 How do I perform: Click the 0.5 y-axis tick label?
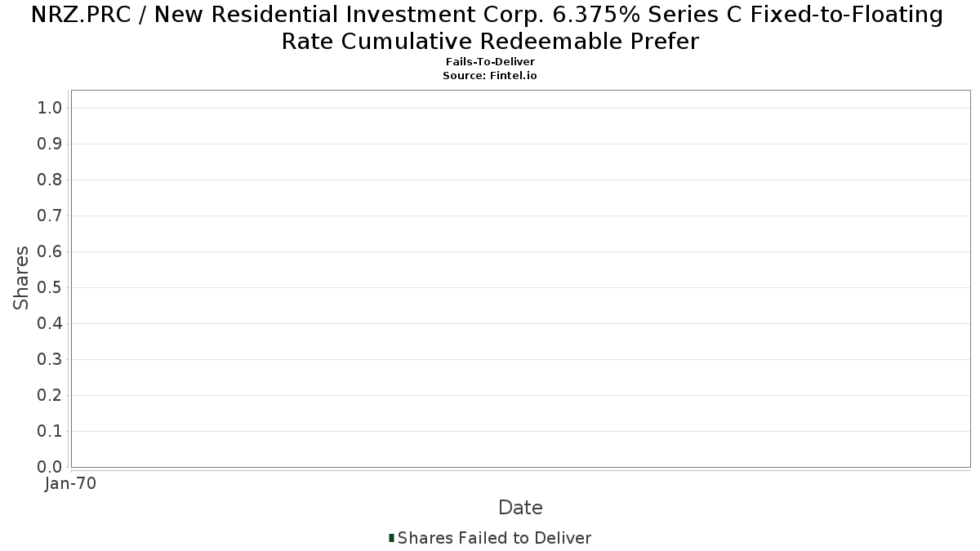point(50,287)
